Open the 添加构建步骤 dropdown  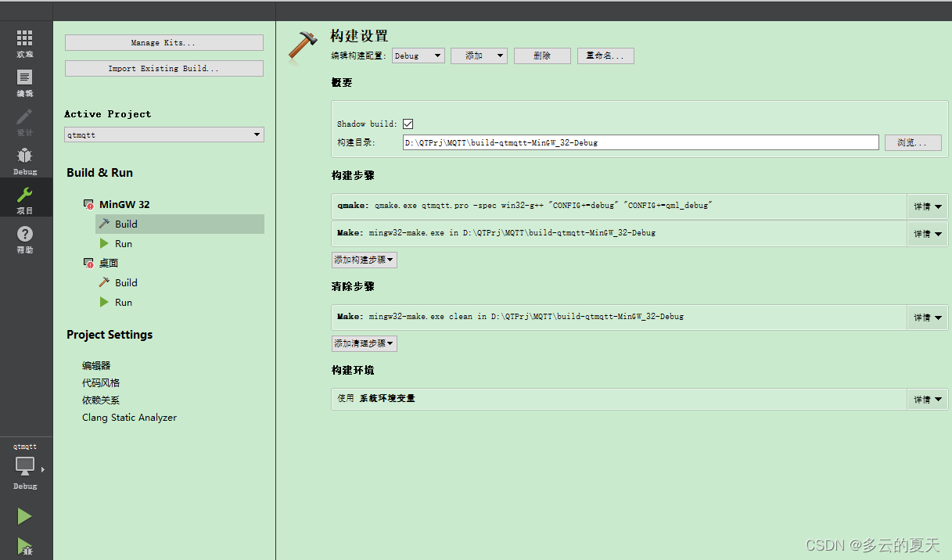365,260
